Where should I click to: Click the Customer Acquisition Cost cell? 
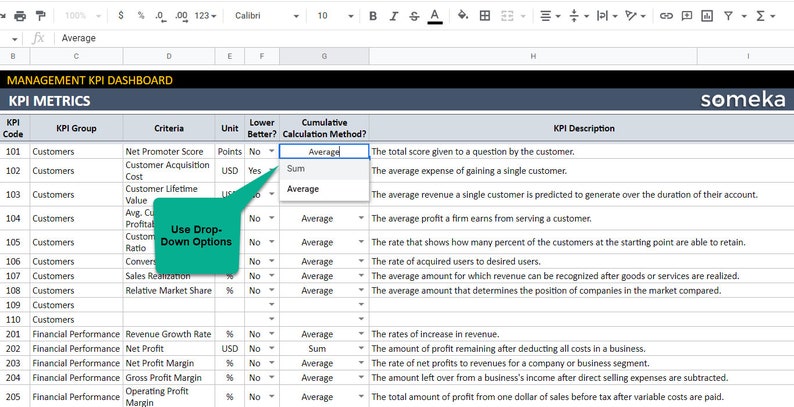click(x=169, y=171)
